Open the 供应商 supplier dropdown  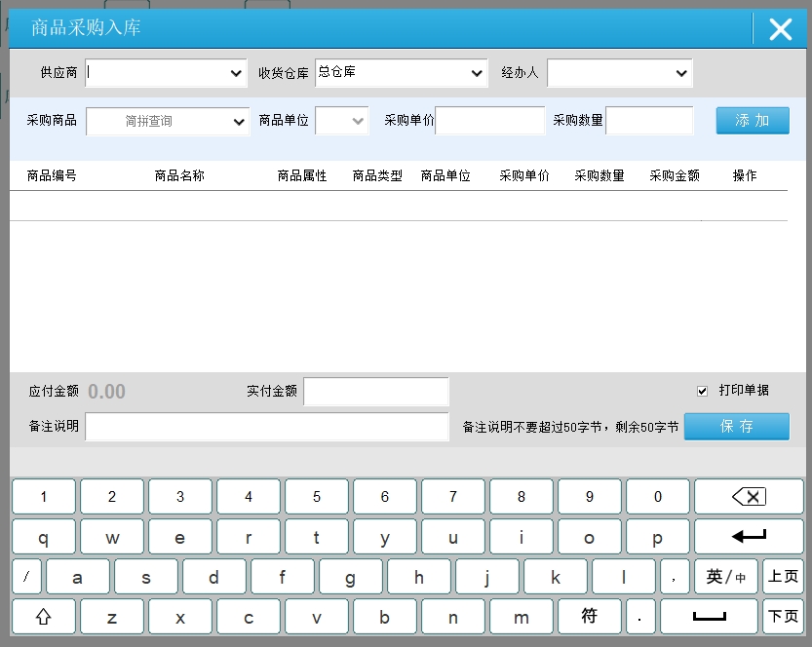pyautogui.click(x=167, y=73)
